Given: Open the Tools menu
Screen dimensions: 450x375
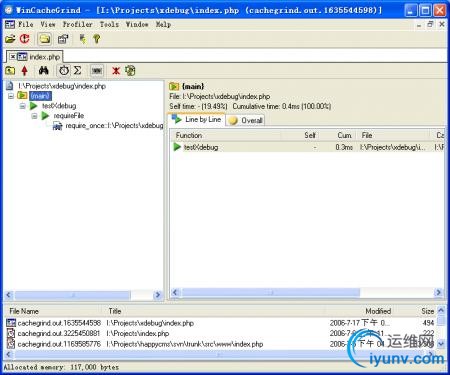Looking at the screenshot, I should (x=109, y=24).
